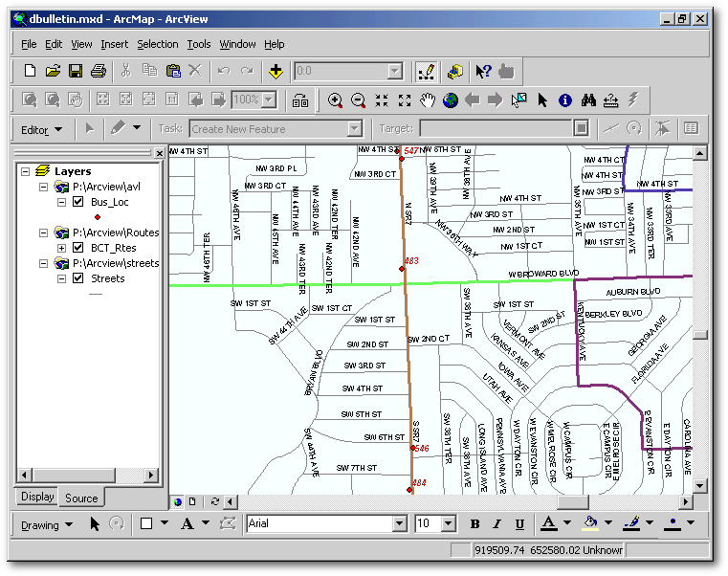Uncheck the Streets layer checkbox

point(78,278)
